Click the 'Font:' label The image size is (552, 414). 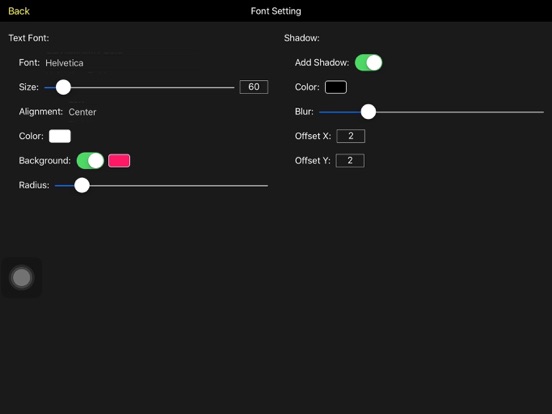(29, 63)
